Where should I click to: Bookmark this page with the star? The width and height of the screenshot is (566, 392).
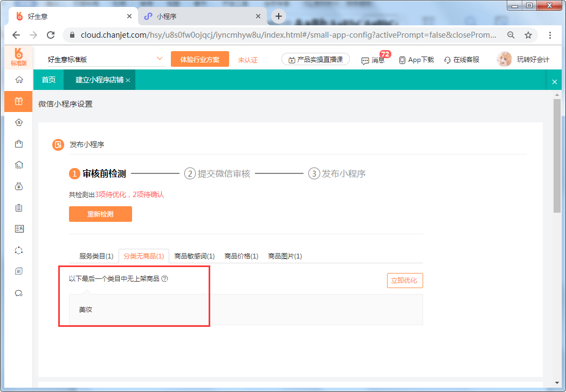point(528,35)
